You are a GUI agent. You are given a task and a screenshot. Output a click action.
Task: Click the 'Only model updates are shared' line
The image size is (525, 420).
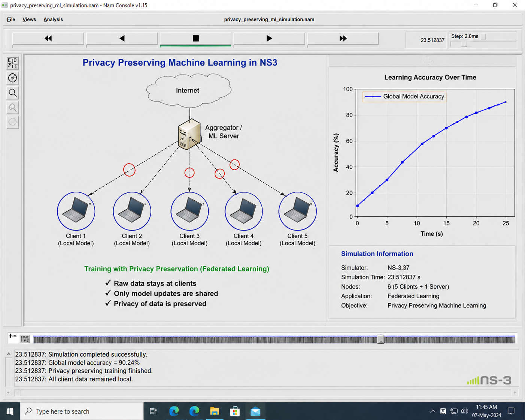[166, 293]
